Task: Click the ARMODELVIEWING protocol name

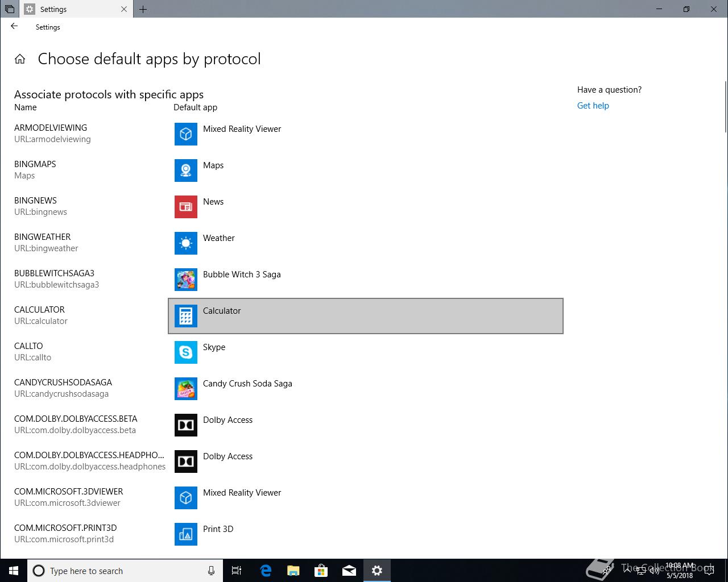Action: tap(51, 128)
